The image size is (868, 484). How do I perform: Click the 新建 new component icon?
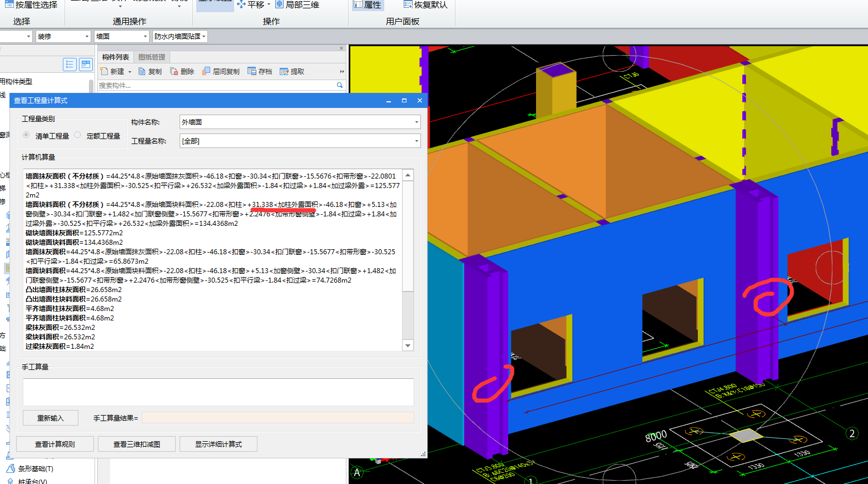pyautogui.click(x=104, y=71)
